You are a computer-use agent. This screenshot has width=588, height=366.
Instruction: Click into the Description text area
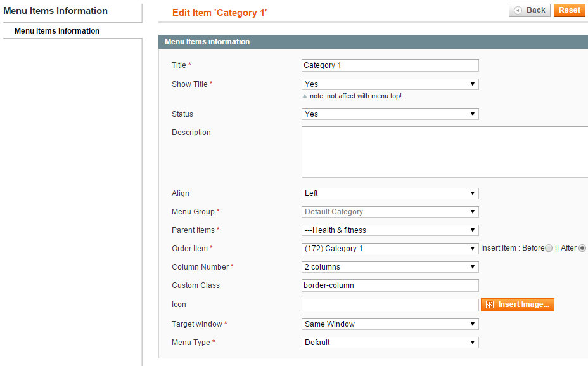[x=445, y=152]
